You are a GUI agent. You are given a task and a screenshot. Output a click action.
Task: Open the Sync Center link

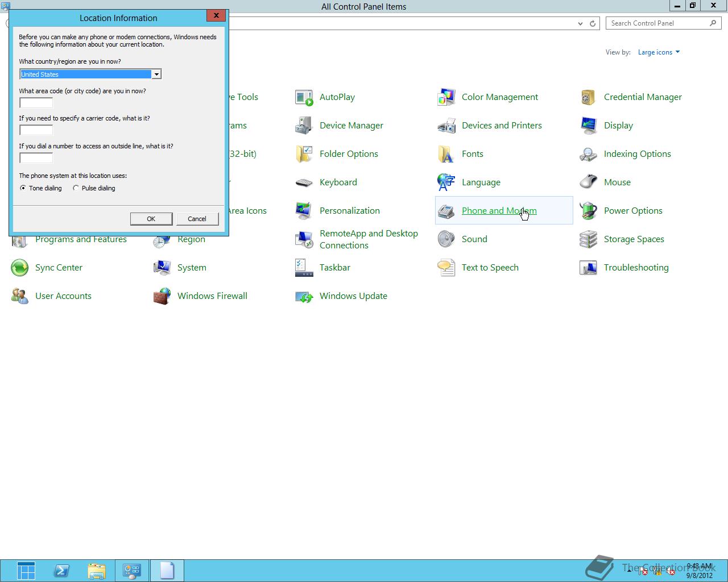pos(59,268)
